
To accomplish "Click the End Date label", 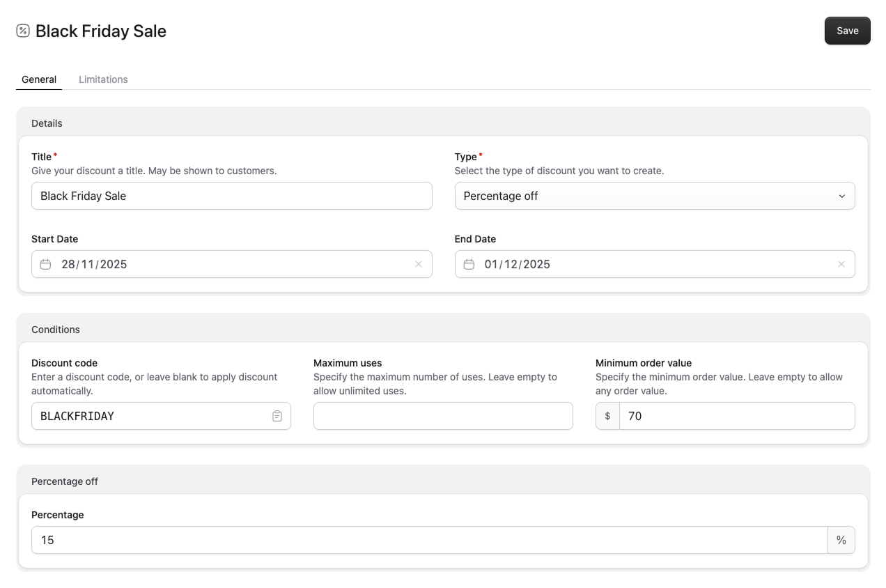I will click(476, 239).
